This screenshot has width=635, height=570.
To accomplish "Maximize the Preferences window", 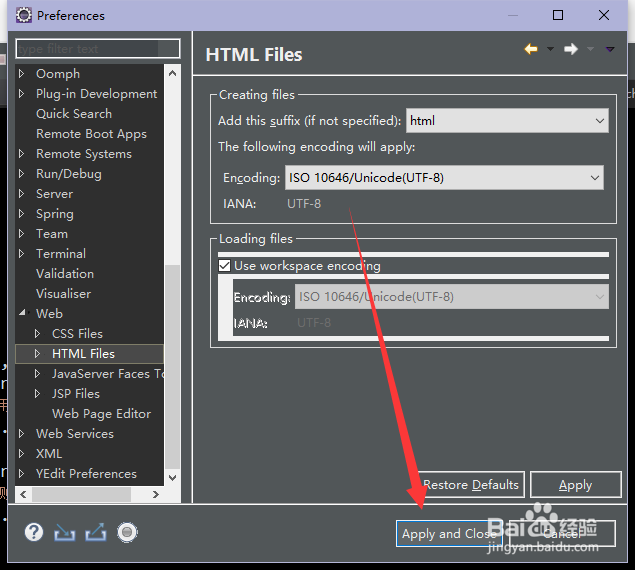I will point(558,15).
